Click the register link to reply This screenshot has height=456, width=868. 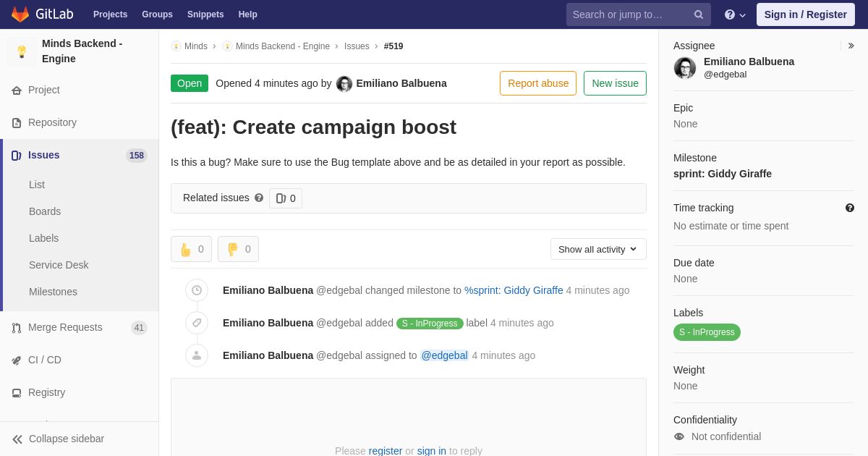click(386, 451)
